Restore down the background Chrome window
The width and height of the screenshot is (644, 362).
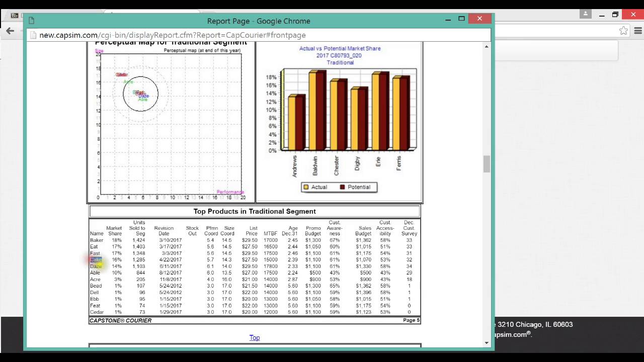click(x=615, y=15)
